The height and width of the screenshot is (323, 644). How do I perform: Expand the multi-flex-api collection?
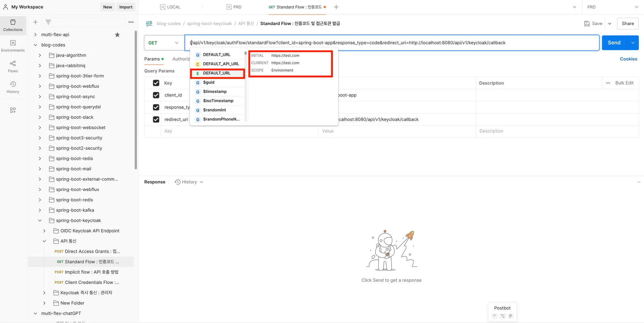click(35, 35)
